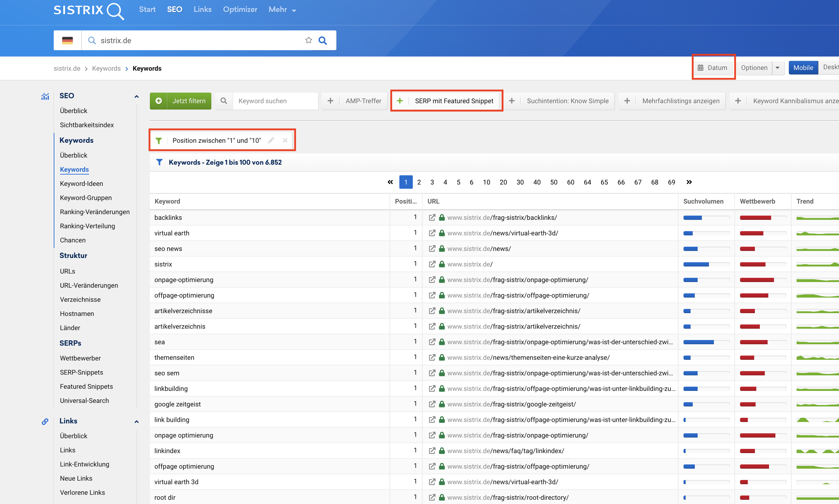Screen dimensions: 839x504
Task: Open external link icon for linkbuilding row
Action: click(x=432, y=388)
